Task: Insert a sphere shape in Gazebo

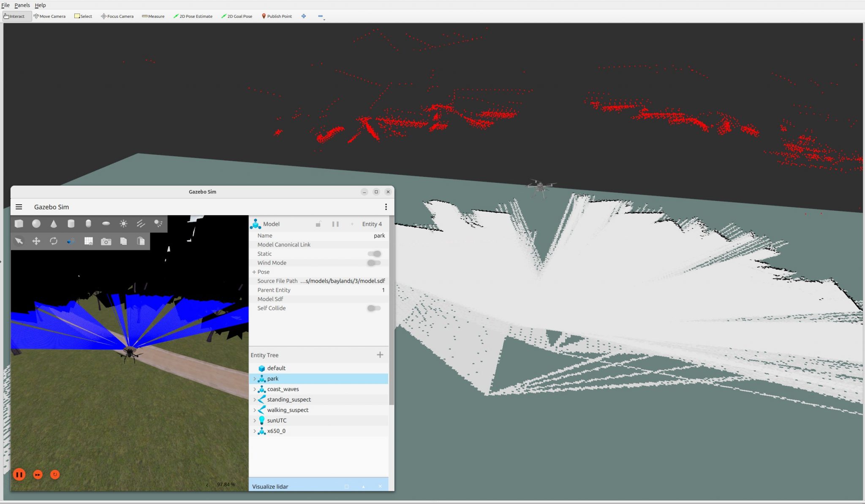Action: [x=36, y=224]
